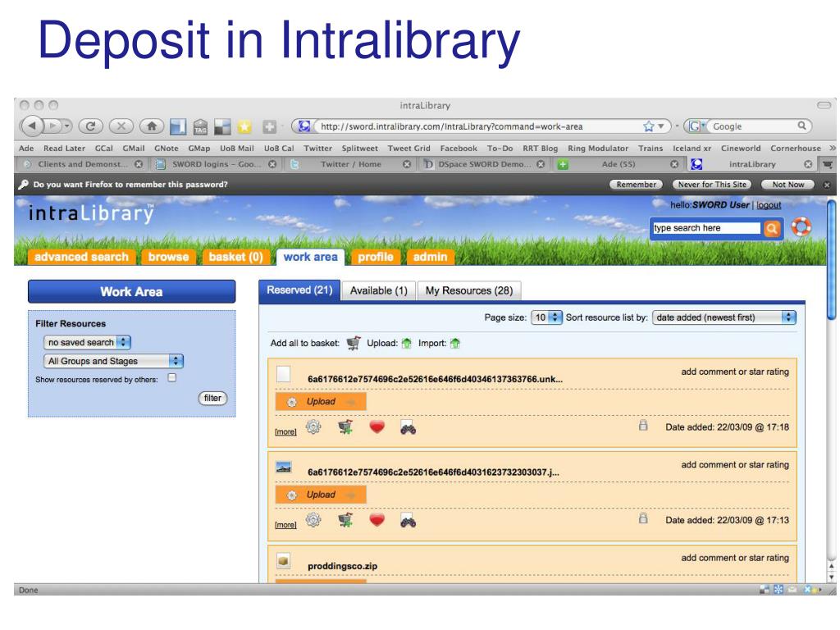The image size is (840, 630).
Task: Click the Not Now button
Action: 788,185
